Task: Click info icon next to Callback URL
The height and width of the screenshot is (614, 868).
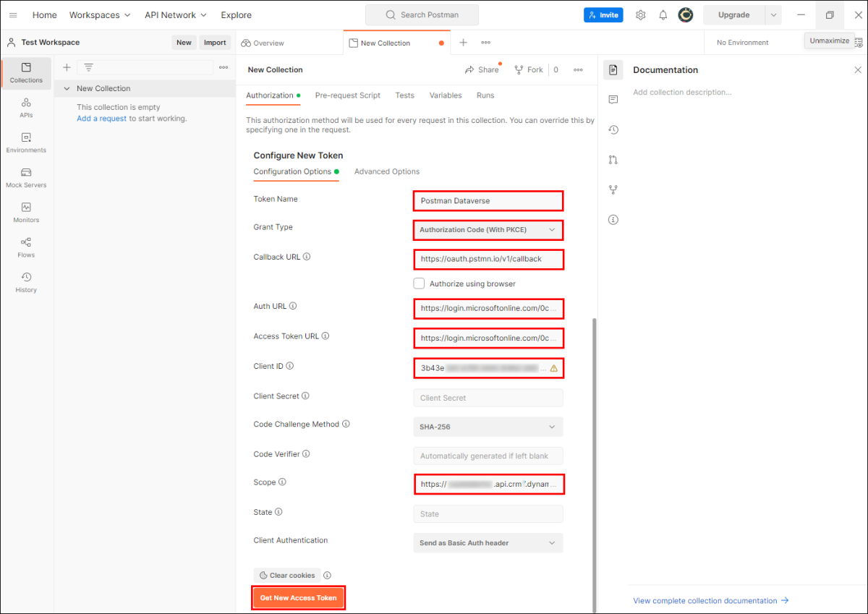Action: pos(307,257)
